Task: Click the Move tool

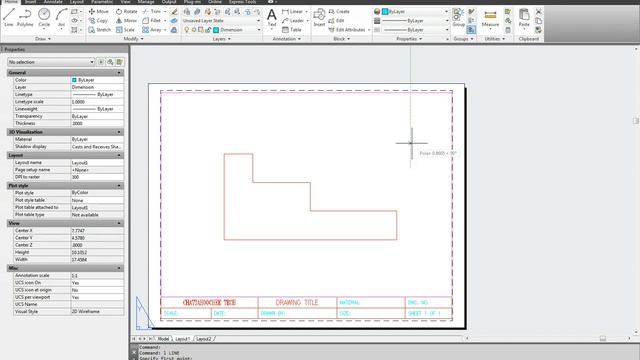Action: pos(98,11)
